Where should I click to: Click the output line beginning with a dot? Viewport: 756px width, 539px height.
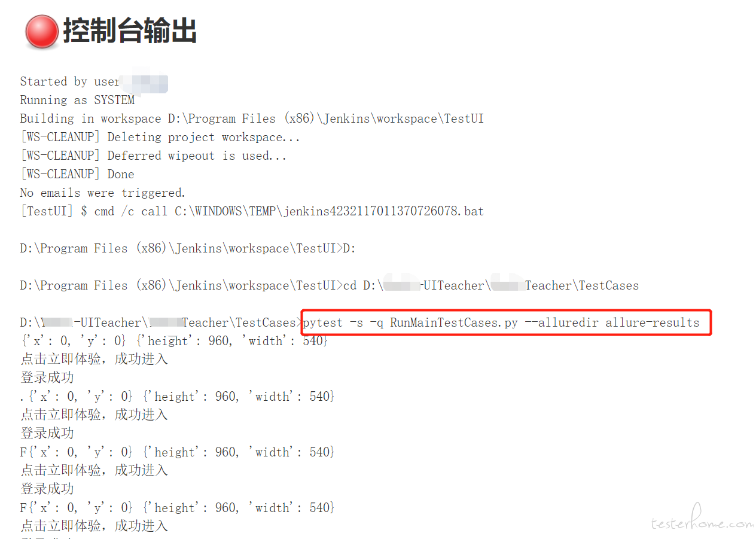pos(177,397)
